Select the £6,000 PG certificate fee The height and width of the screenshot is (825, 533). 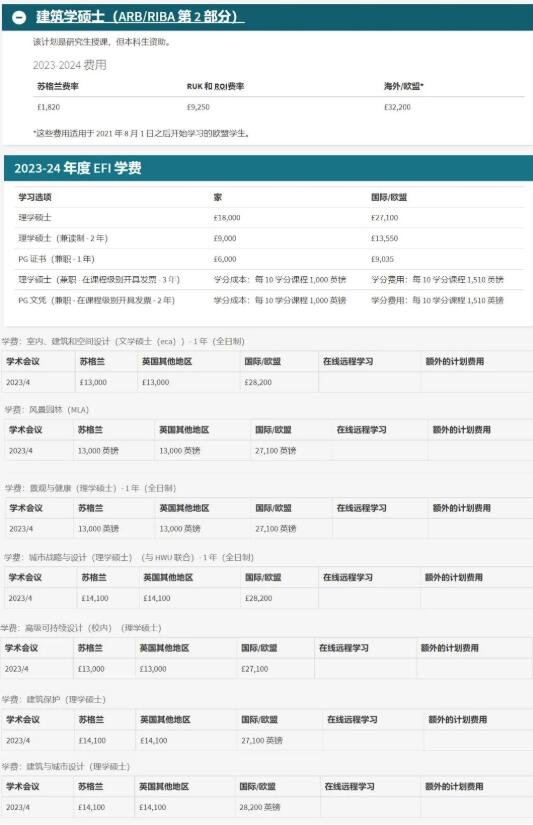tap(225, 259)
